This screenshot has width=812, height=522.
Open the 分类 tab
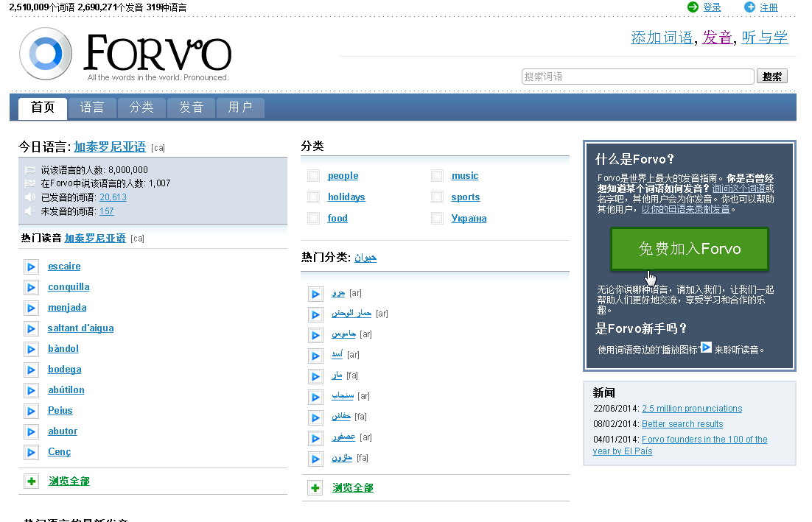pos(141,107)
